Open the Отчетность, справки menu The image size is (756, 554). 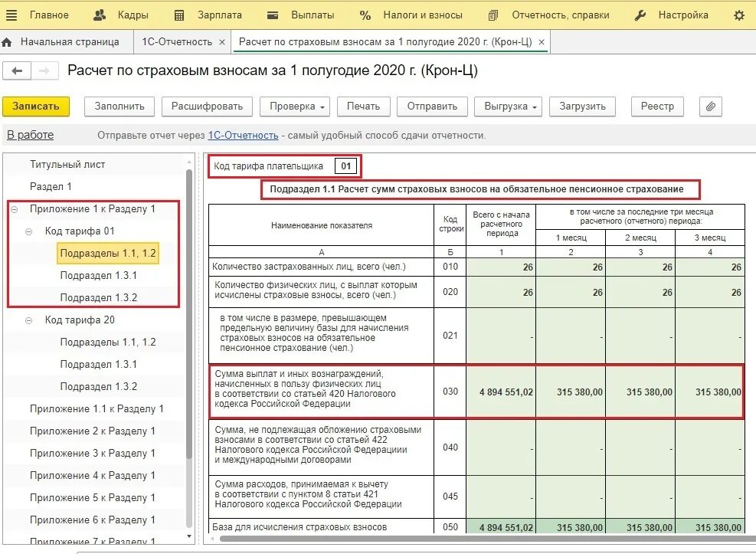[561, 15]
